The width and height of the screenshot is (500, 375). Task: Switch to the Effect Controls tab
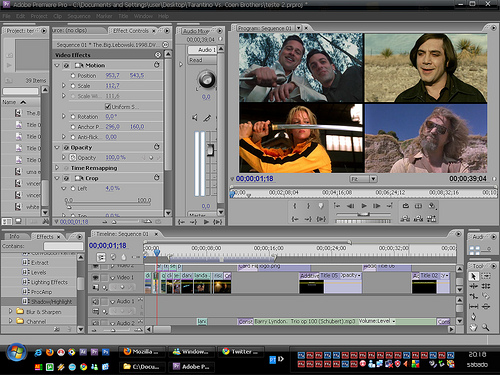click(x=131, y=31)
